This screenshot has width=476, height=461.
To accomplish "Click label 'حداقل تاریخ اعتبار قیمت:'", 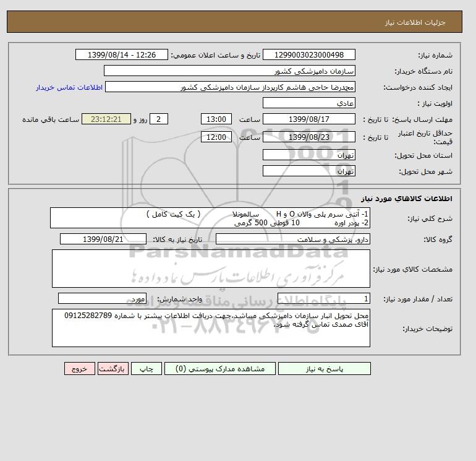I will pyautogui.click(x=425, y=137).
